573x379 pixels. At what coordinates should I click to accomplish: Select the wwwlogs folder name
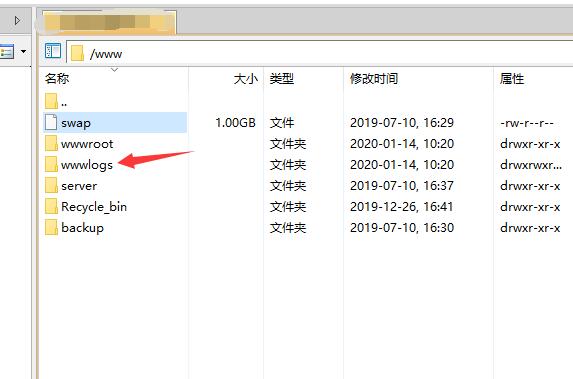pyautogui.click(x=87, y=165)
